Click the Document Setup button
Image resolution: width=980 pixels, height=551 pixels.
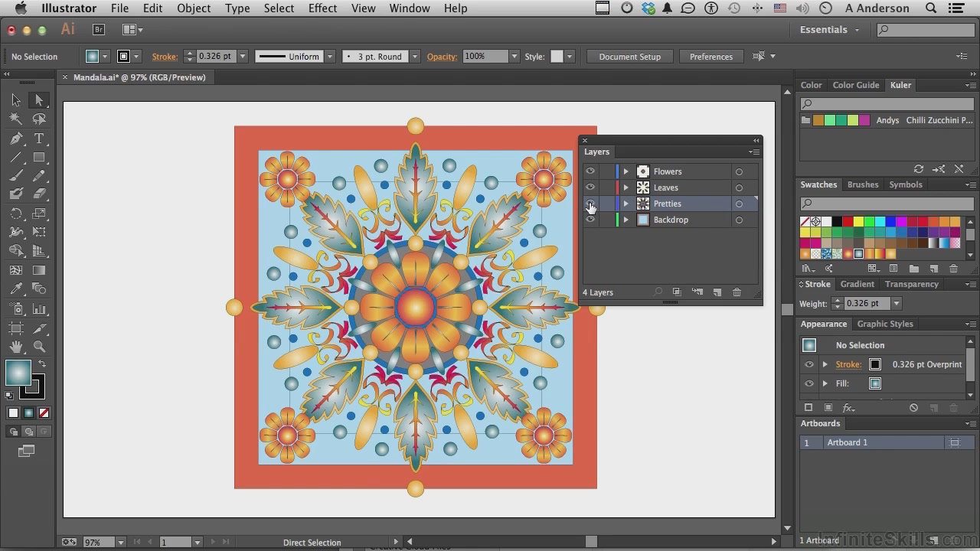point(629,57)
